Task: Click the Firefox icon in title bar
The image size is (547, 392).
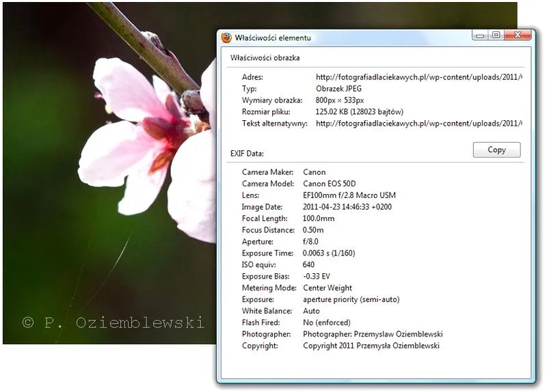Action: click(226, 38)
